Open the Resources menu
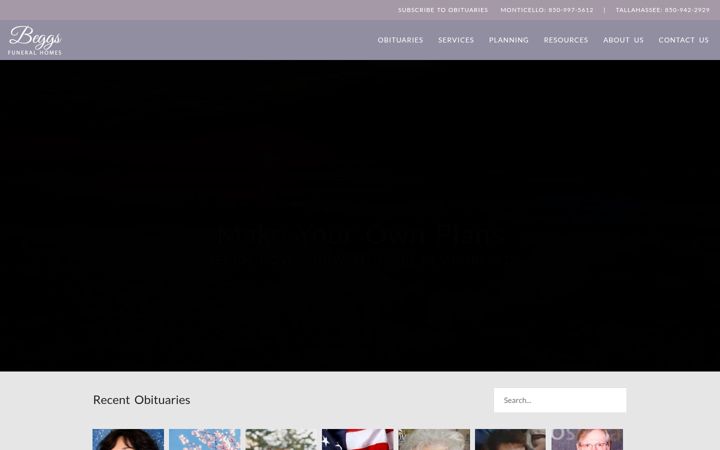720x450 pixels. click(566, 40)
